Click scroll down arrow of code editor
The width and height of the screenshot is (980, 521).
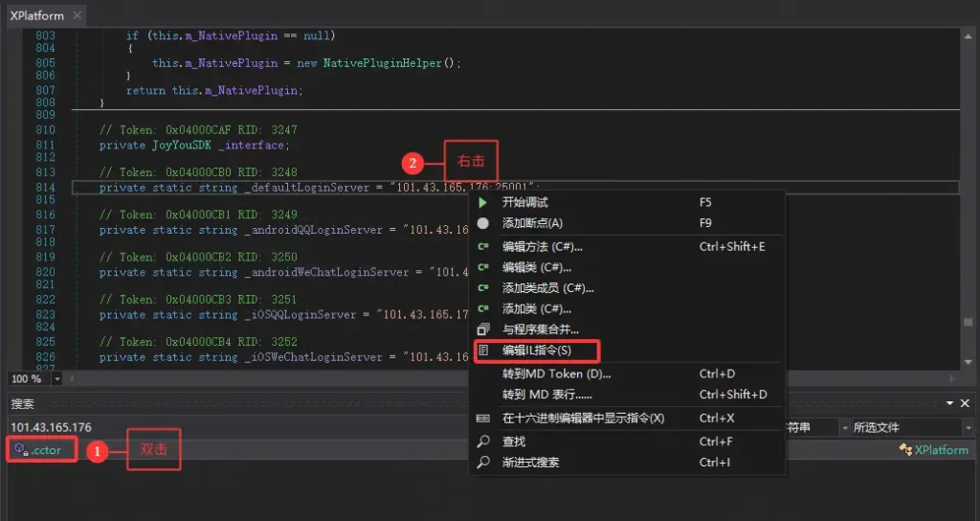[x=969, y=363]
